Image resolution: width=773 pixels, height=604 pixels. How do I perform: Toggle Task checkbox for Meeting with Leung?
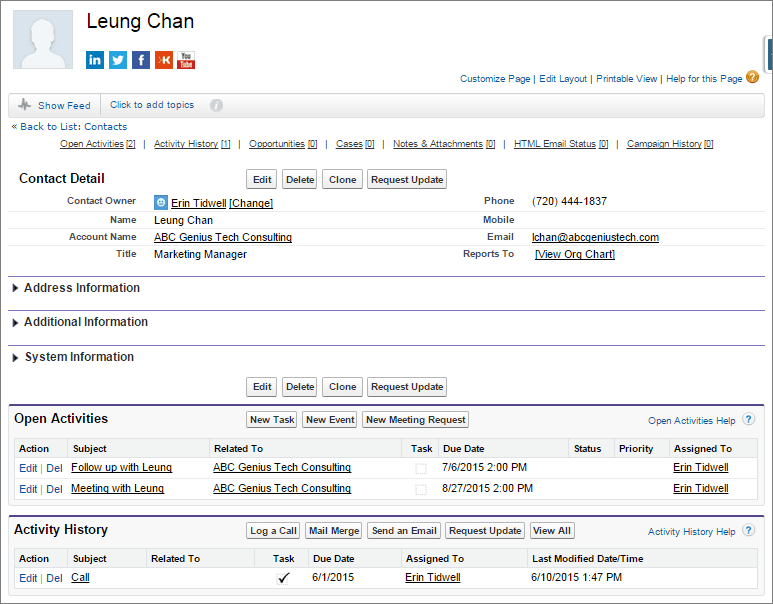(421, 489)
